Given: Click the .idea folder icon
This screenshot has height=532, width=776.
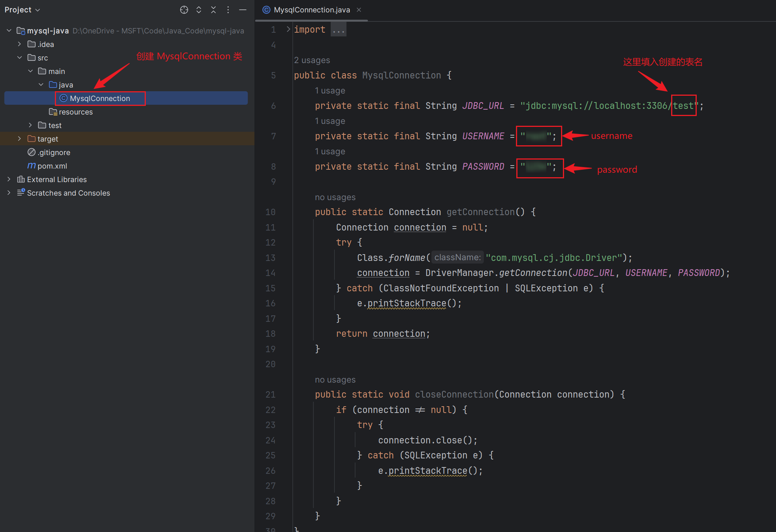Looking at the screenshot, I should [x=32, y=44].
